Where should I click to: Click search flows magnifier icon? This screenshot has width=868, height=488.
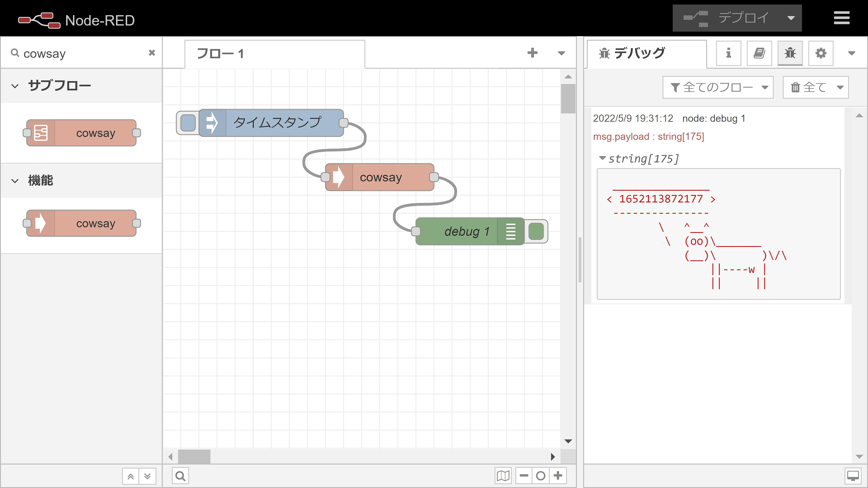tap(180, 476)
